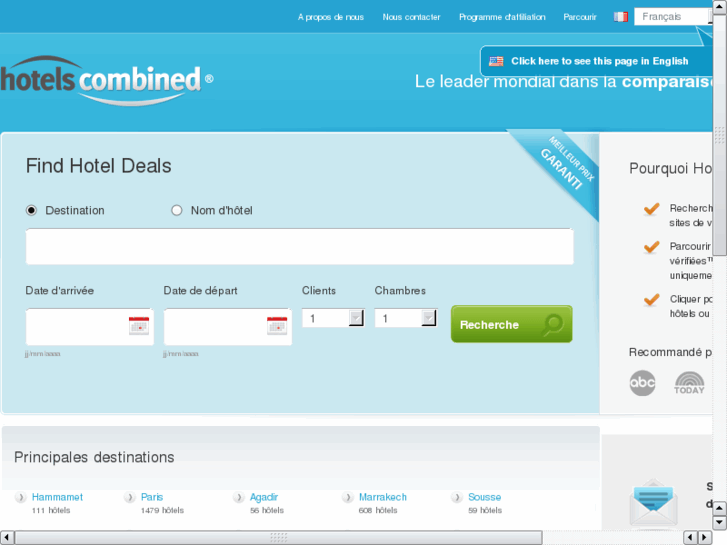Click the arrow icon beside Agadir

(238, 498)
